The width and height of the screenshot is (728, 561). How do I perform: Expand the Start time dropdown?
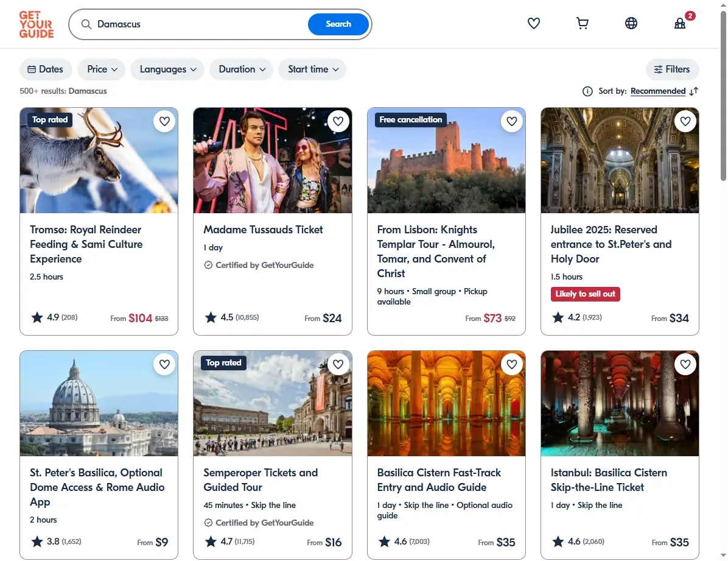(x=312, y=69)
